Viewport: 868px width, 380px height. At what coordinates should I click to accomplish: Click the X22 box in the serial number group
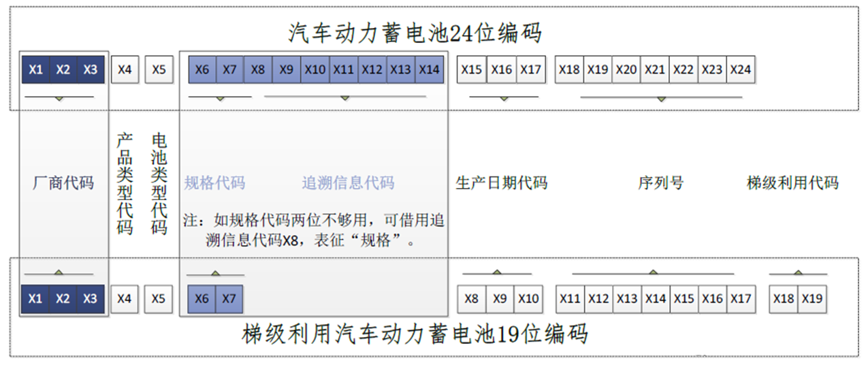683,69
